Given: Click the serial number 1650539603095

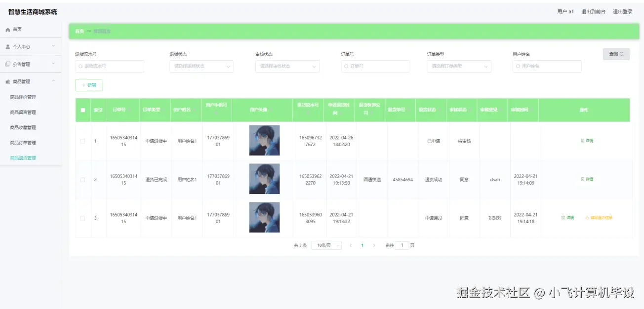Looking at the screenshot, I should [311, 218].
